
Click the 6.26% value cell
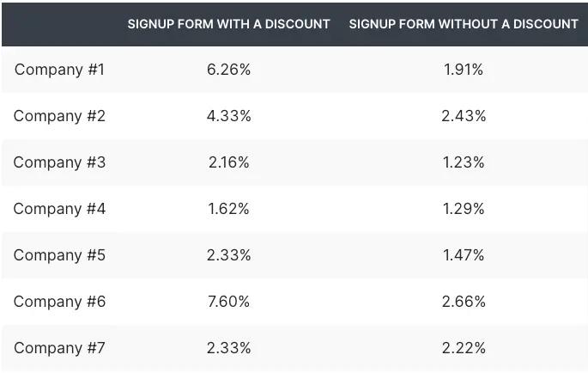pos(228,70)
